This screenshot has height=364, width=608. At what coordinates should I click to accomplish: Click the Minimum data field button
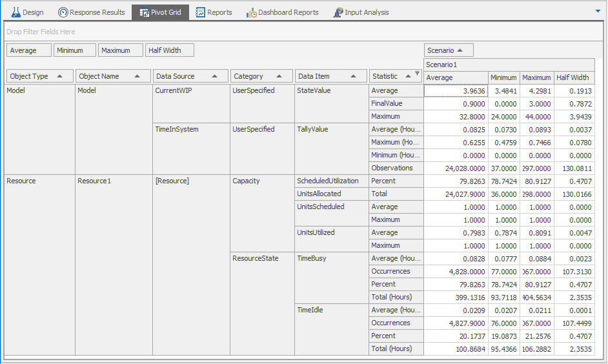(x=74, y=50)
